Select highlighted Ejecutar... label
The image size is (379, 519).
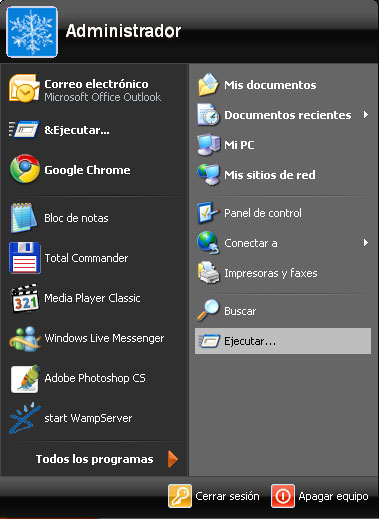pyautogui.click(x=250, y=341)
